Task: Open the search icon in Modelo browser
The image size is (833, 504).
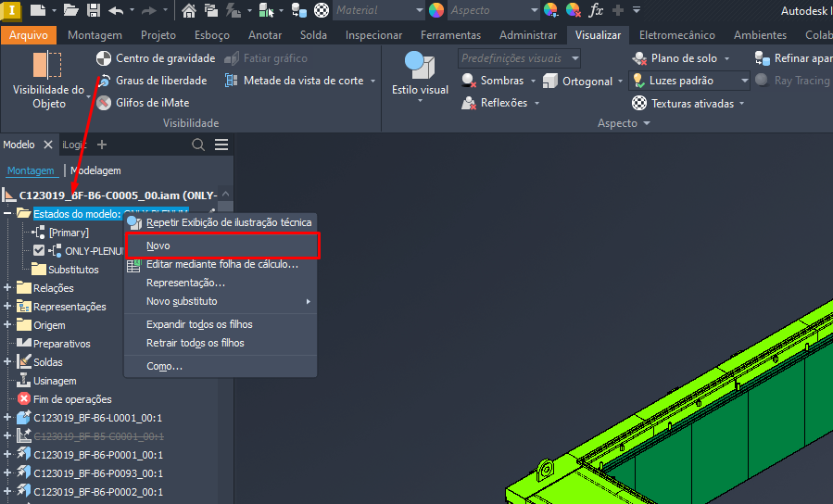Action: (198, 145)
